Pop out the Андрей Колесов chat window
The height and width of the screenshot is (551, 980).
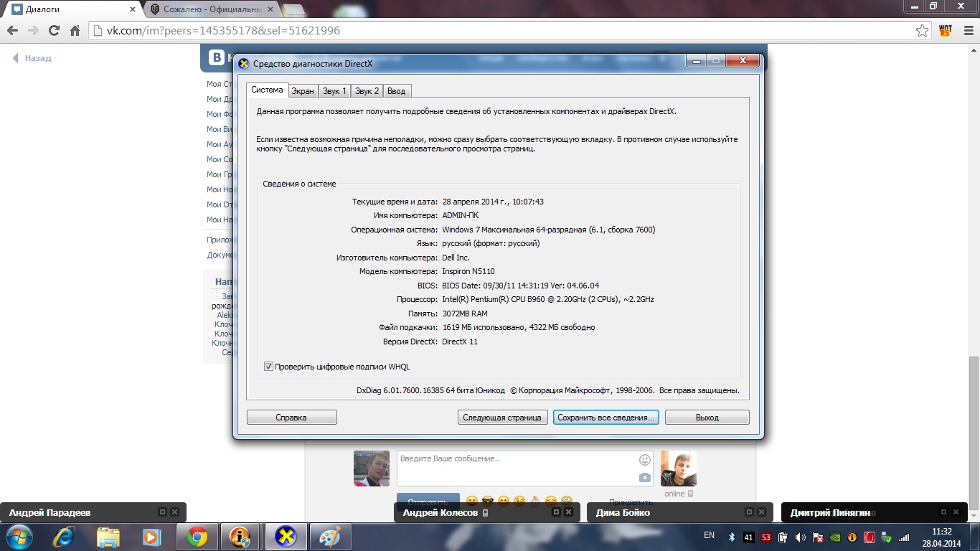(556, 512)
